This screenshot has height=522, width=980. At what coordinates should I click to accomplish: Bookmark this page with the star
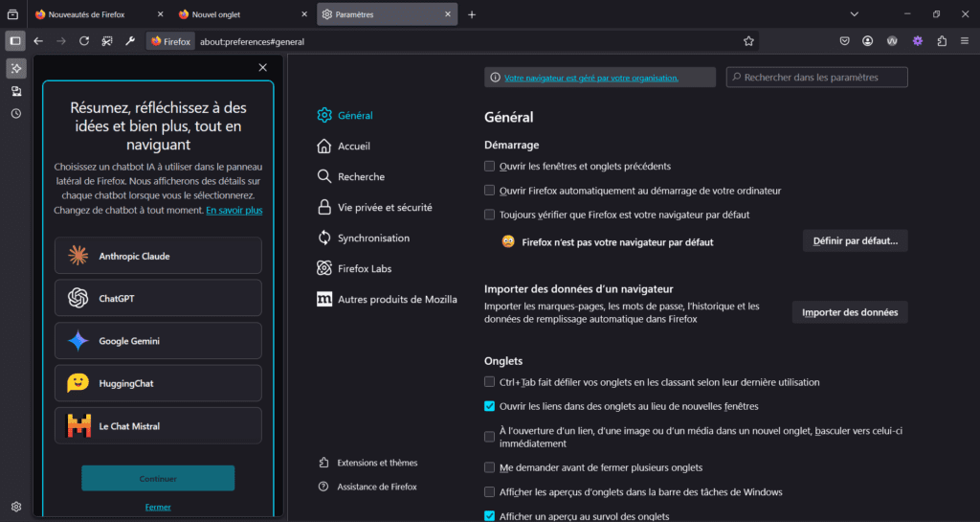coord(748,41)
